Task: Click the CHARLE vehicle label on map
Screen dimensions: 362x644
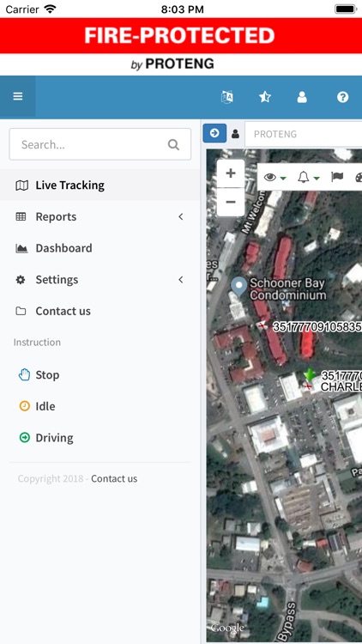Action: (341, 387)
